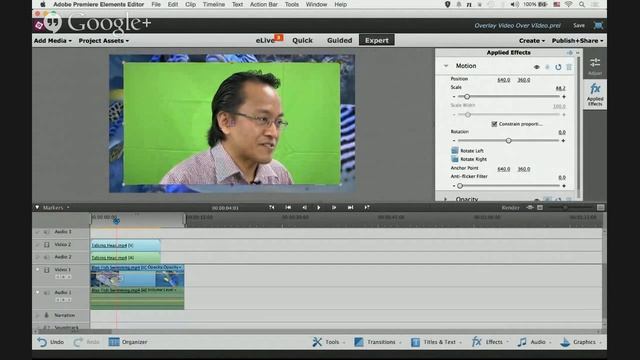Viewport: 640px width, 360px height.
Task: Open the Action Bar menu
Action: [x=264, y=4]
